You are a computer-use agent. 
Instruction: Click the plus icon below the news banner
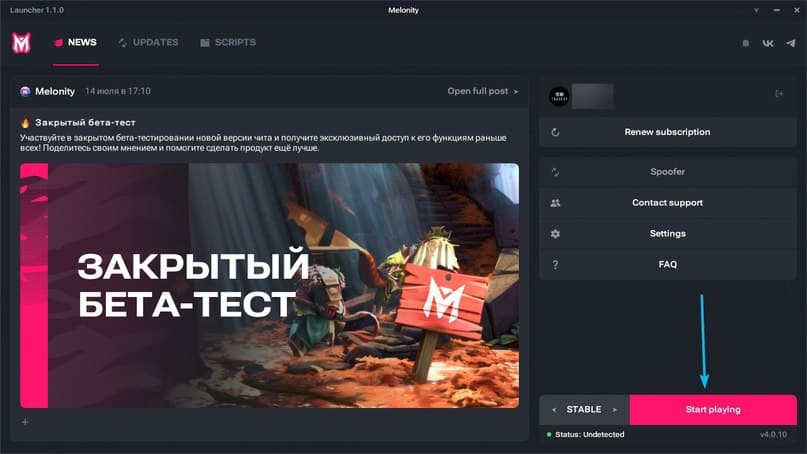25,423
